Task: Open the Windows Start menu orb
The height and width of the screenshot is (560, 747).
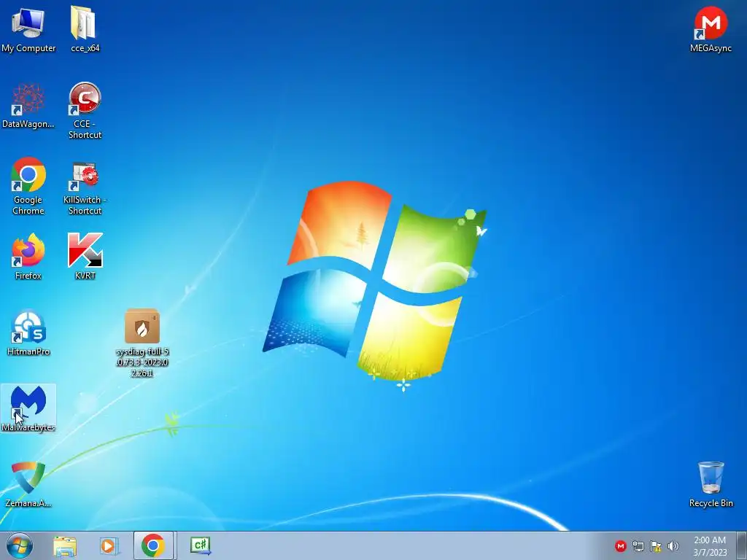Action: point(20,545)
